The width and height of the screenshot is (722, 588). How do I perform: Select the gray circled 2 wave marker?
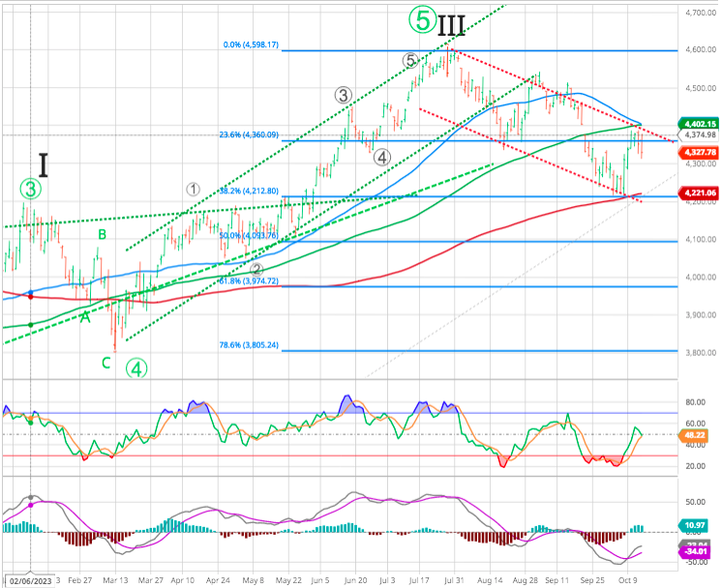pos(257,269)
